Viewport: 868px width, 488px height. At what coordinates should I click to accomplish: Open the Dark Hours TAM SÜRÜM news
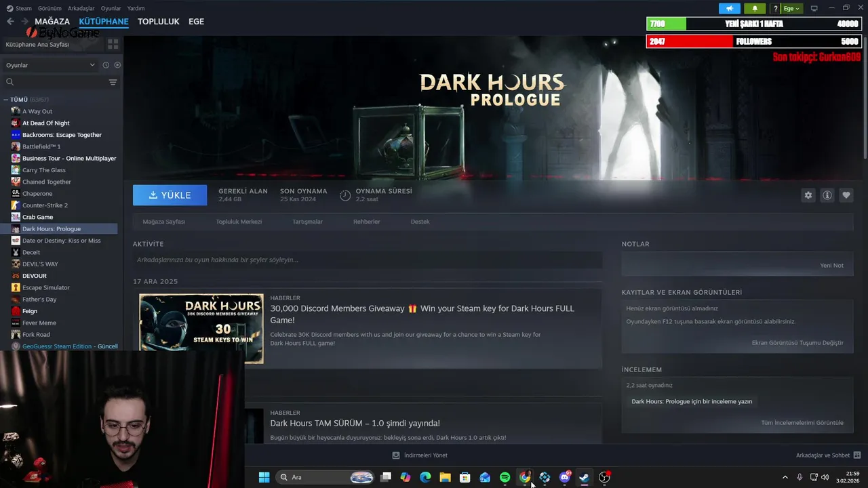[x=355, y=423]
